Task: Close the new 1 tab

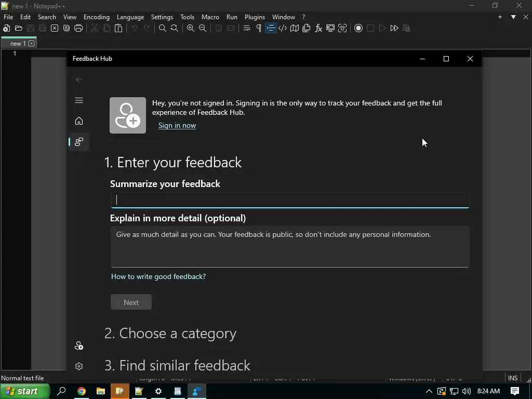Action: click(31, 44)
